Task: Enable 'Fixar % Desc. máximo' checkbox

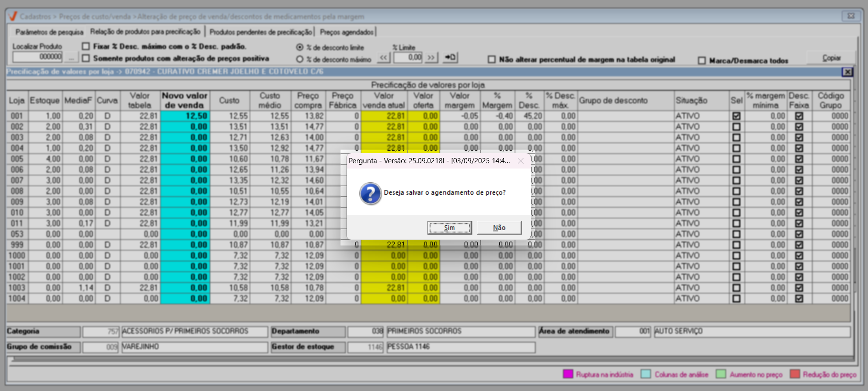Action: (86, 46)
